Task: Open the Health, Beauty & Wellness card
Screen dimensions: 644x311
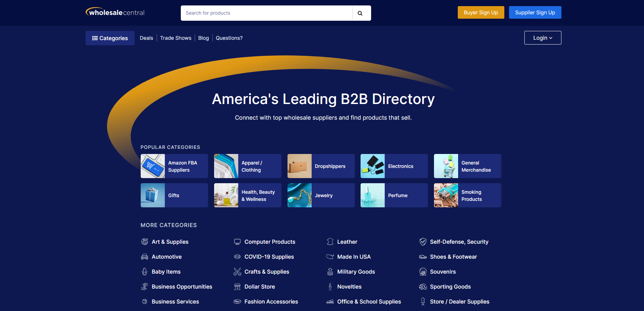Action: (248, 195)
